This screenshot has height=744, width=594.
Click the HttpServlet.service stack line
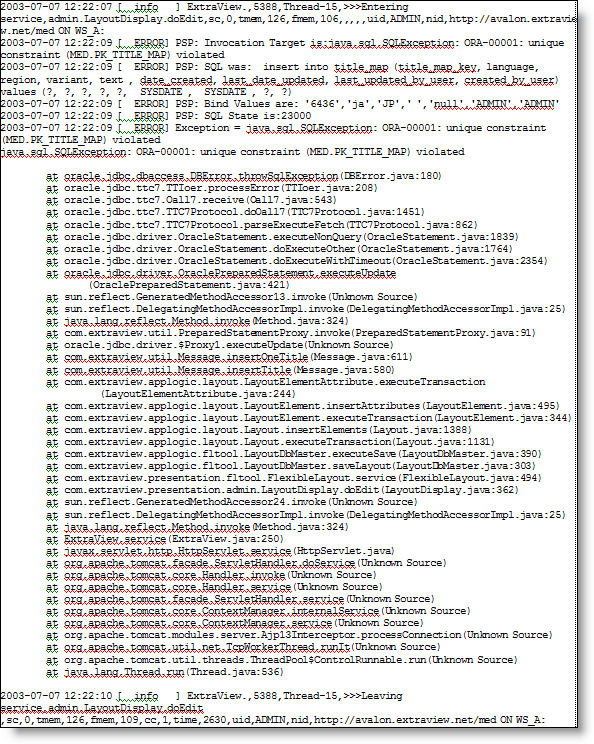[220, 551]
